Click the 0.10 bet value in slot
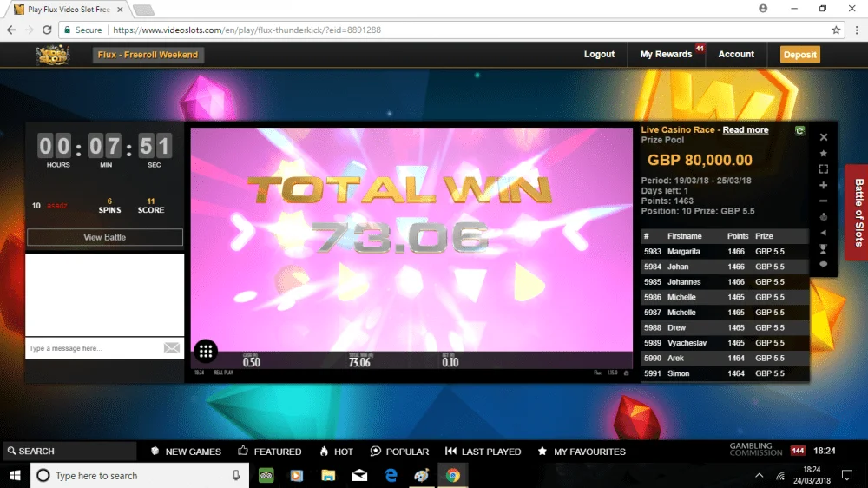Viewport: 868px width, 488px height. 450,362
